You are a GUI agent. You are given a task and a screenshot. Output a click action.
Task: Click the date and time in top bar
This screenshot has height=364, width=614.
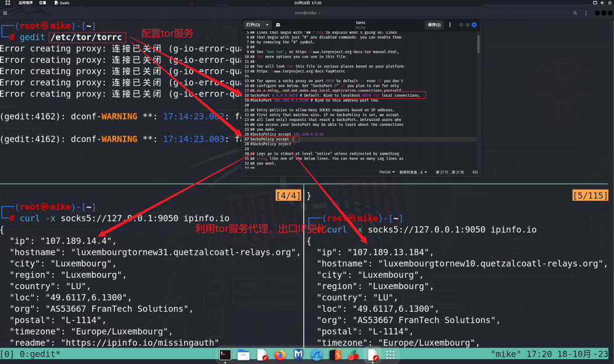pyautogui.click(x=308, y=2)
